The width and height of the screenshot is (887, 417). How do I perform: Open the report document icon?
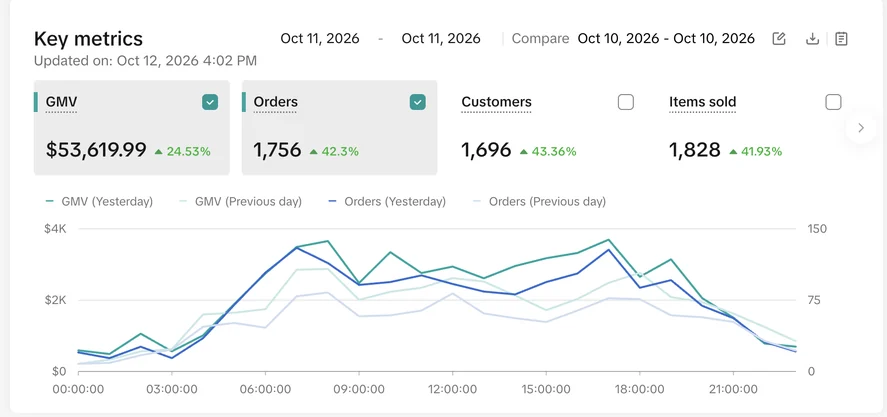(841, 38)
